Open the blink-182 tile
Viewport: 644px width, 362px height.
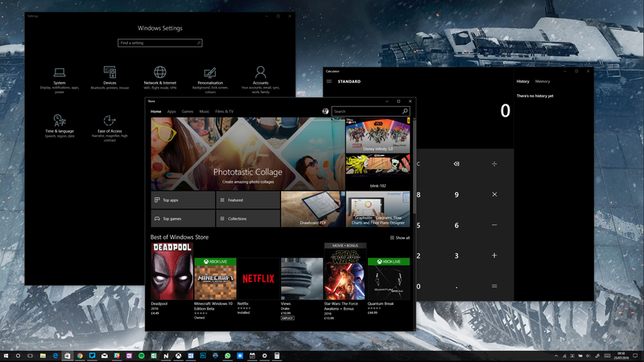[x=378, y=172]
